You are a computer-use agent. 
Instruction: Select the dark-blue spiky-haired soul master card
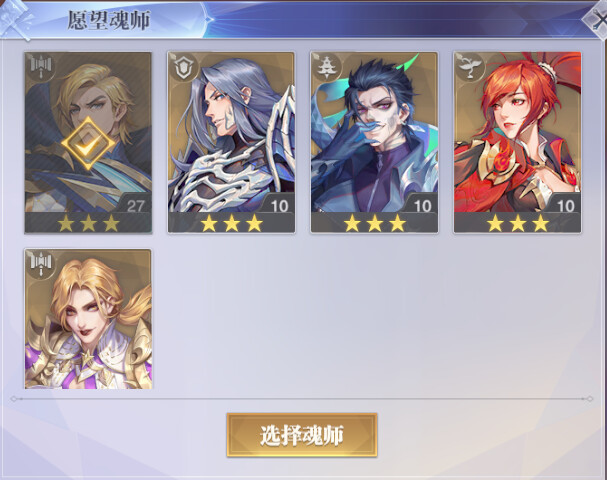pyautogui.click(x=374, y=142)
